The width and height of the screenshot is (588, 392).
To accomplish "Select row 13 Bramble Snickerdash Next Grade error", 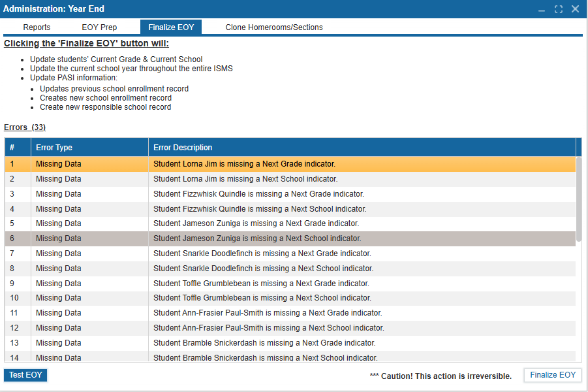I will [x=264, y=343].
